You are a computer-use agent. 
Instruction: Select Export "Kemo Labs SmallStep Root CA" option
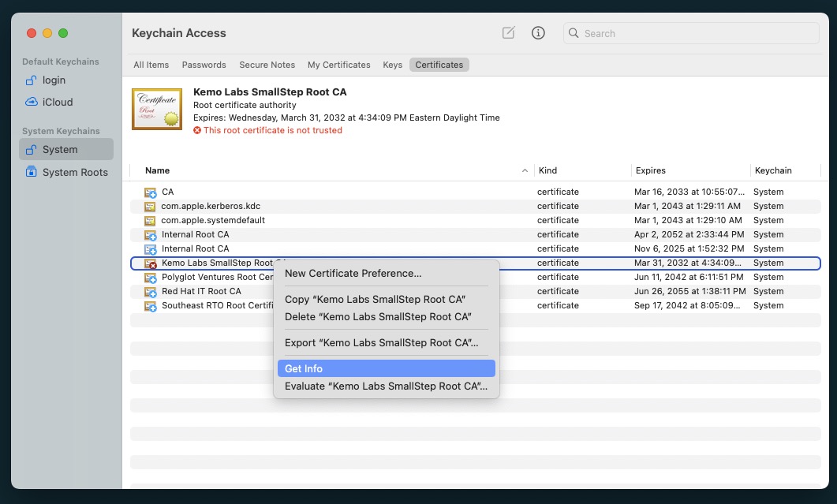(x=381, y=342)
